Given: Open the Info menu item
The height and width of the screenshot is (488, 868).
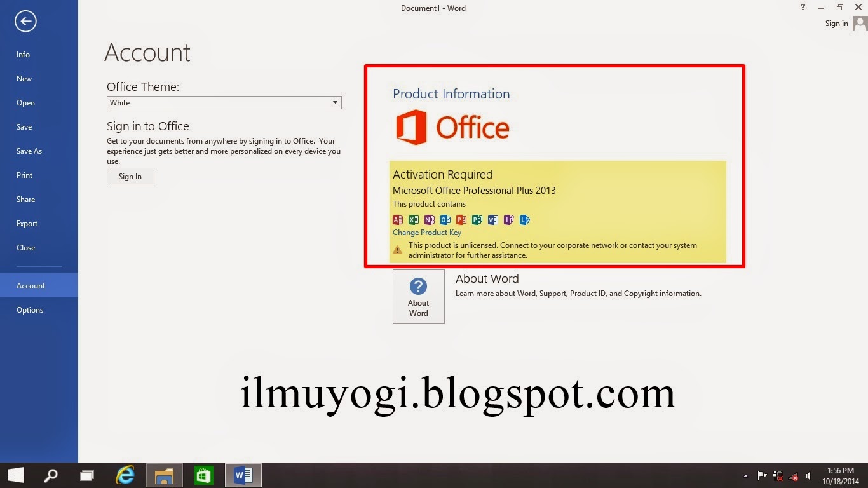Looking at the screenshot, I should [x=39, y=55].
